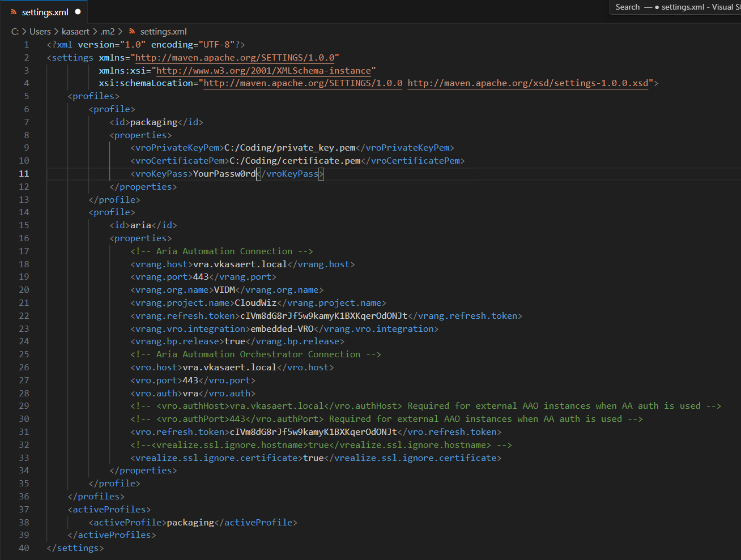Viewport: 741px width, 560px height.
Task: Click the packaging activeProfile entry on line 38
Action: click(x=189, y=522)
